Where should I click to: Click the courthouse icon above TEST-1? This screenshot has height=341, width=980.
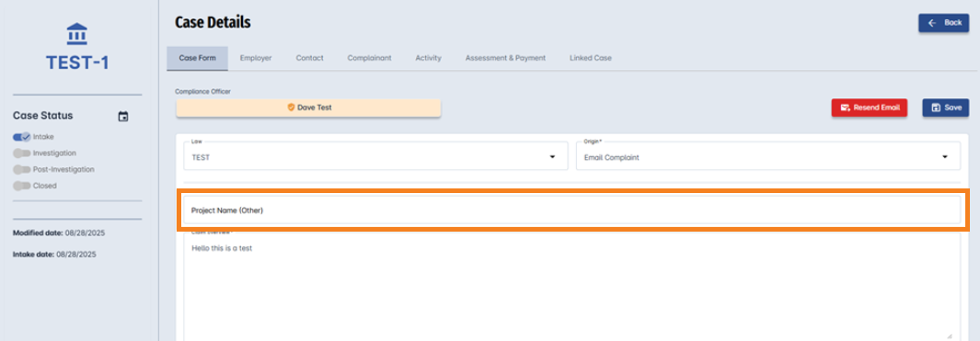point(77,34)
